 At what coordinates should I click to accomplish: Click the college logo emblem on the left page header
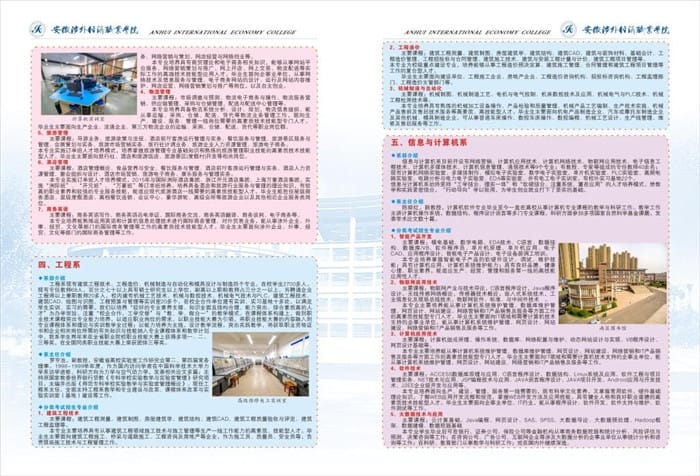point(37,28)
